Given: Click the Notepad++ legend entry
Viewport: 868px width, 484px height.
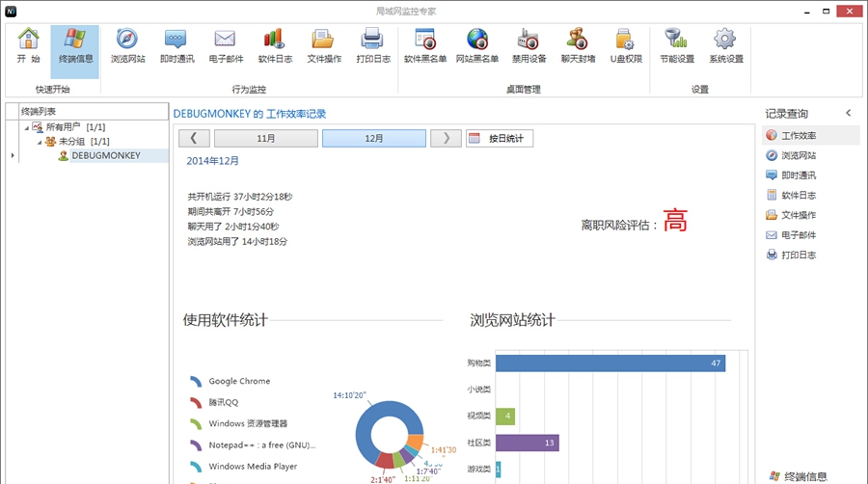Looking at the screenshot, I should (261, 444).
